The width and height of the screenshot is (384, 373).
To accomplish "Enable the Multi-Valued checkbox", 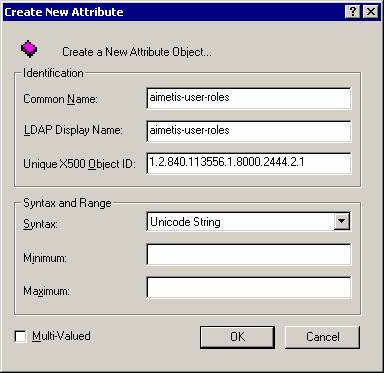I will 21,336.
